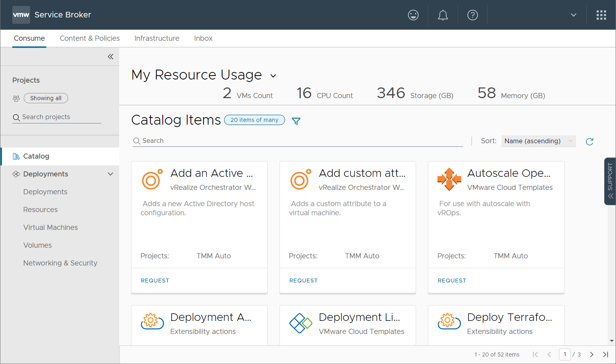Click the projects group icon
The image size is (616, 364).
pos(16,98)
